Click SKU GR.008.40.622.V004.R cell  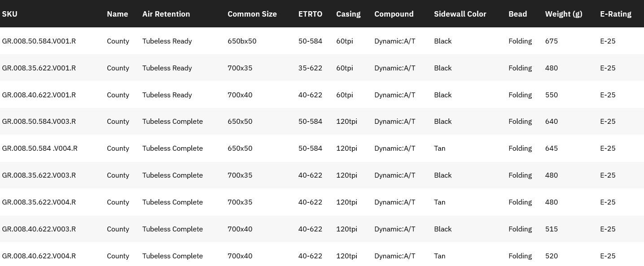point(39,256)
